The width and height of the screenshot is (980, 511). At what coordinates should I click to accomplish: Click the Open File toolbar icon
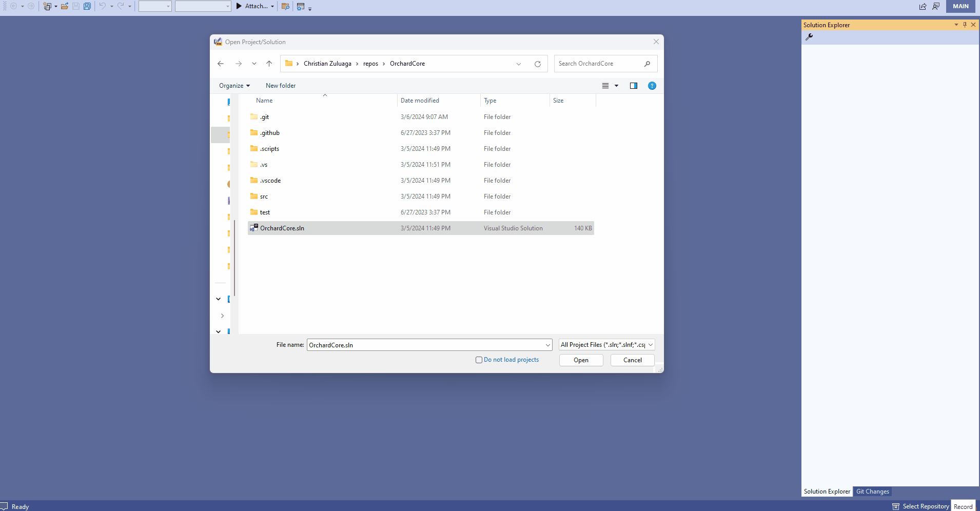pos(65,6)
